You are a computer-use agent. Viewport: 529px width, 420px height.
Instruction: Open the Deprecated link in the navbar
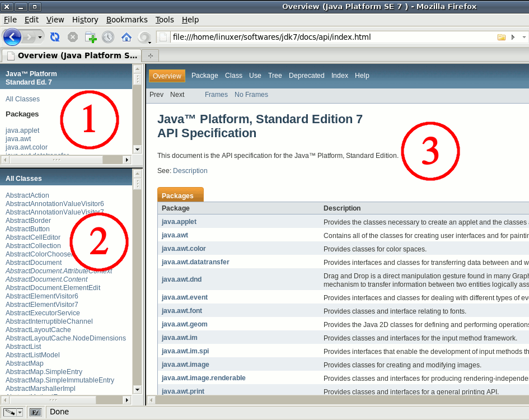306,76
